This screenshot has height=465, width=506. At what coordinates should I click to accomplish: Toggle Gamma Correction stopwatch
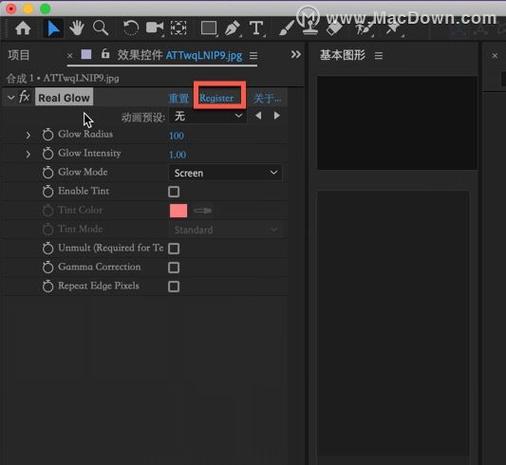point(48,267)
